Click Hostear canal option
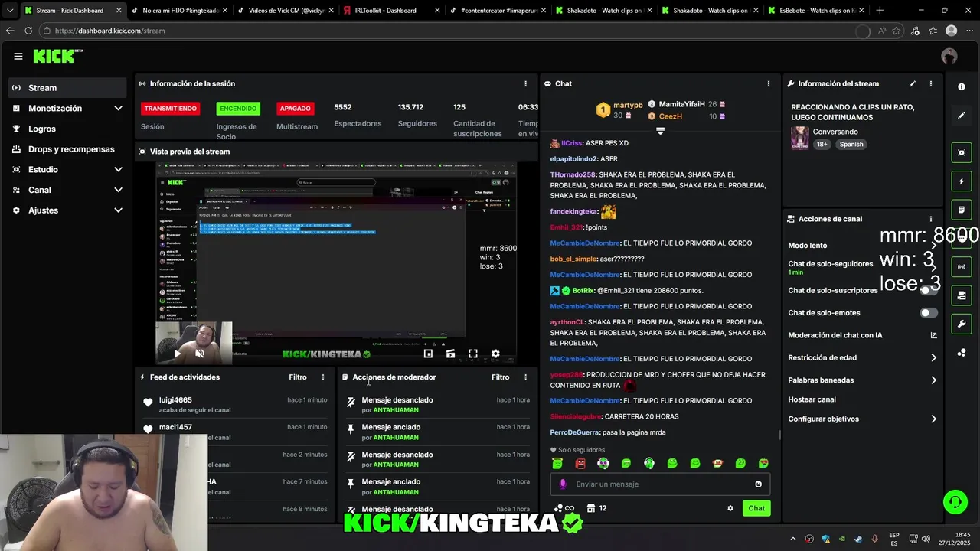Screen dimensions: 980x551 pyautogui.click(x=812, y=399)
